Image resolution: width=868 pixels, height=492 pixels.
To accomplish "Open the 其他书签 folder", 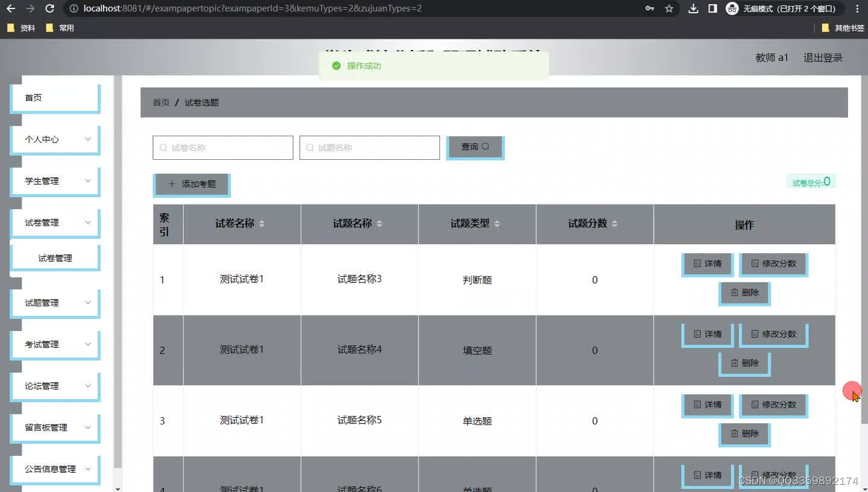I will 843,28.
